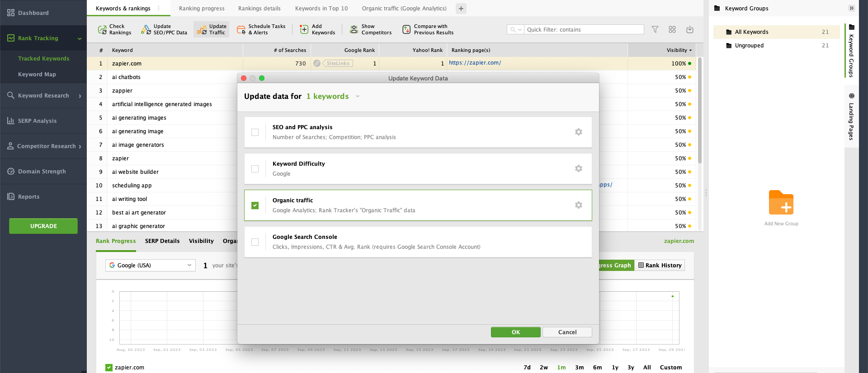Click OK in Update Keyword Data dialog
This screenshot has width=868, height=373.
pyautogui.click(x=516, y=332)
